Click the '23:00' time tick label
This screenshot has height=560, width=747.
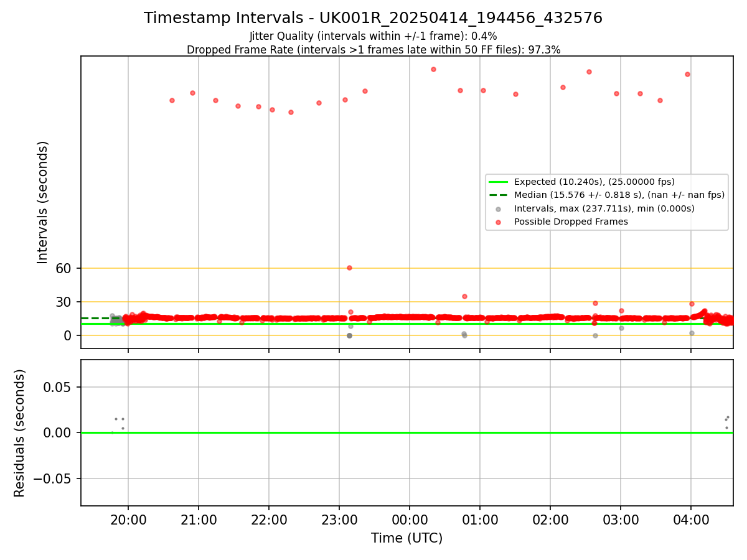coord(339,520)
